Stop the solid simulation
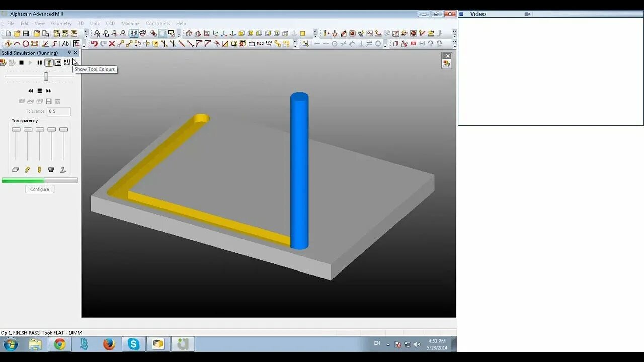Viewport: 644px width, 362px height. point(21,62)
